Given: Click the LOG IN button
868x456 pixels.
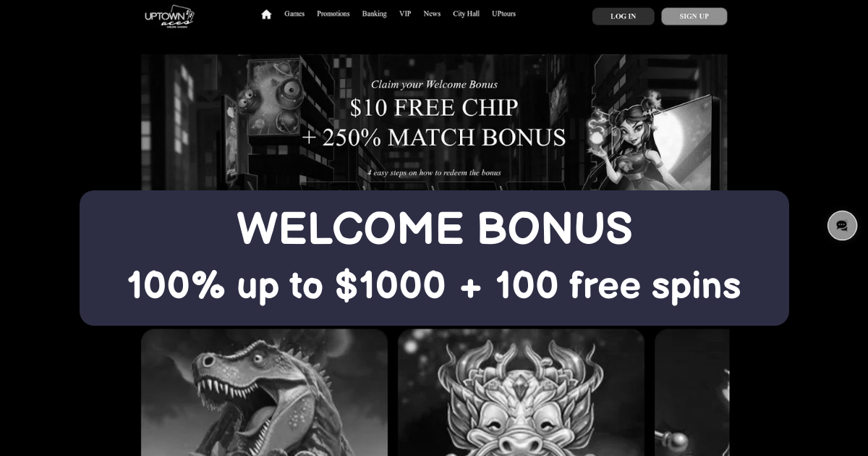Looking at the screenshot, I should click(x=623, y=17).
